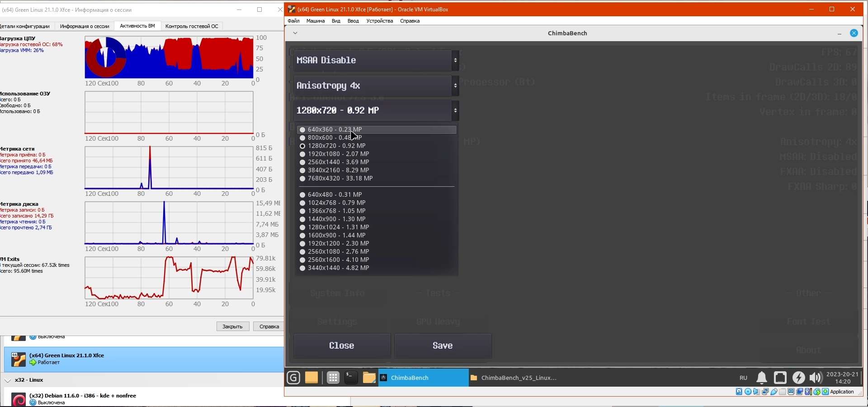Click the green running arrow under Green Linux

[x=33, y=363]
